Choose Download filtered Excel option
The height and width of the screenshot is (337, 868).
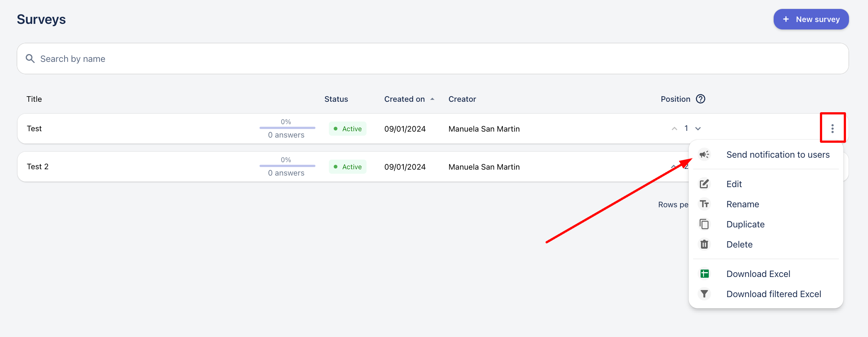773,294
